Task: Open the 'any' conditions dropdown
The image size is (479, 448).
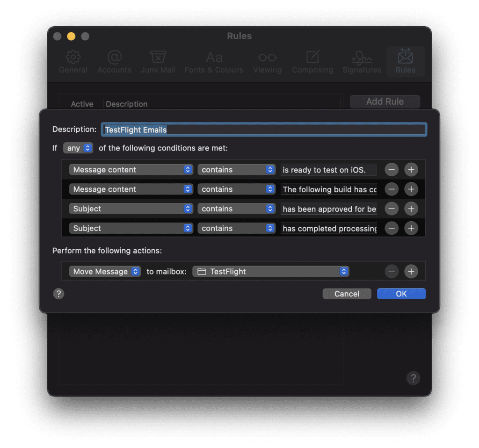Action: [78, 148]
